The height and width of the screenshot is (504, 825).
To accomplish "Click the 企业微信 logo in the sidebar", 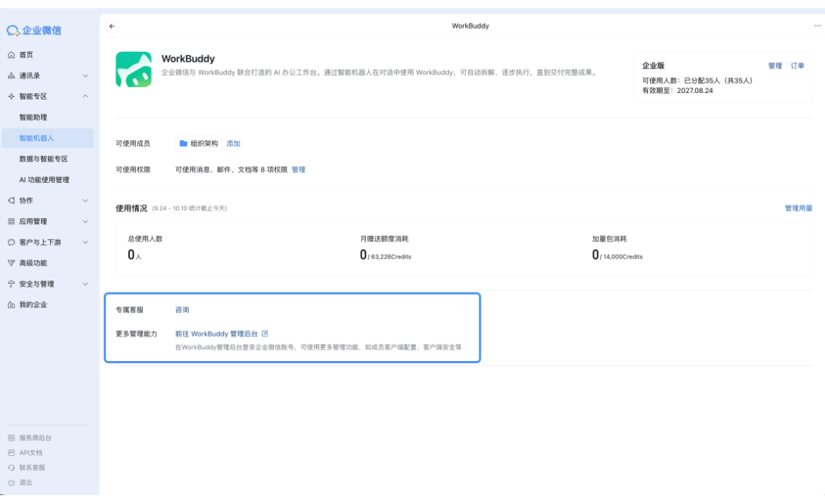I will point(34,30).
